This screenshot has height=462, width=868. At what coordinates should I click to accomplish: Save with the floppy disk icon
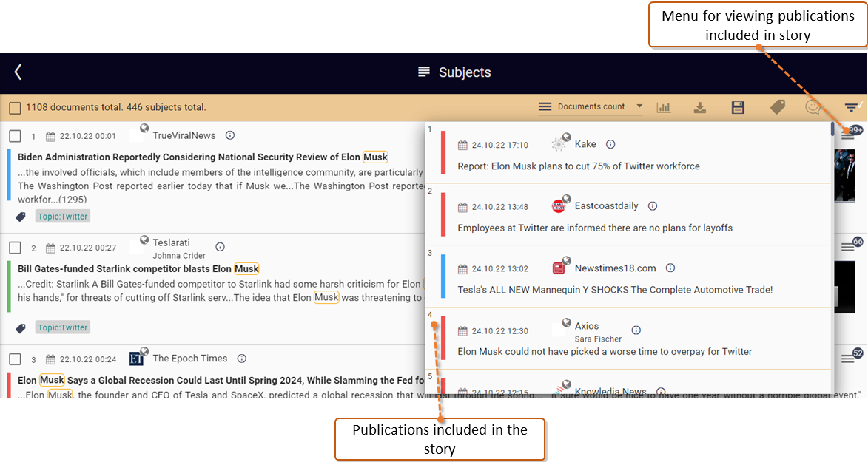point(738,107)
